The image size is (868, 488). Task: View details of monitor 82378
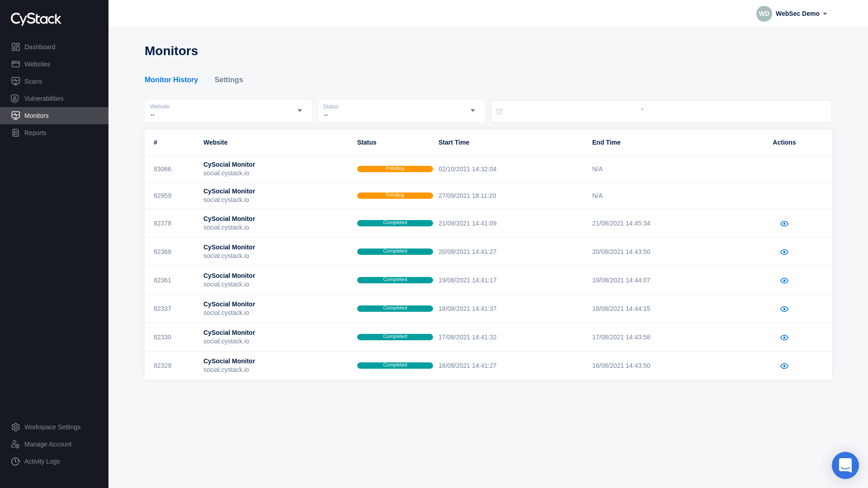[784, 224]
